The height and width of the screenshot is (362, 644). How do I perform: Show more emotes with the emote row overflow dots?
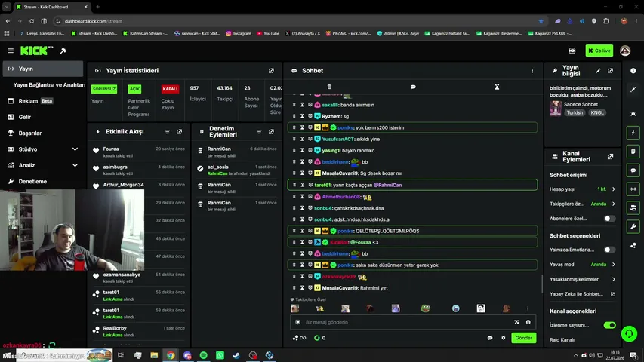[528, 308]
